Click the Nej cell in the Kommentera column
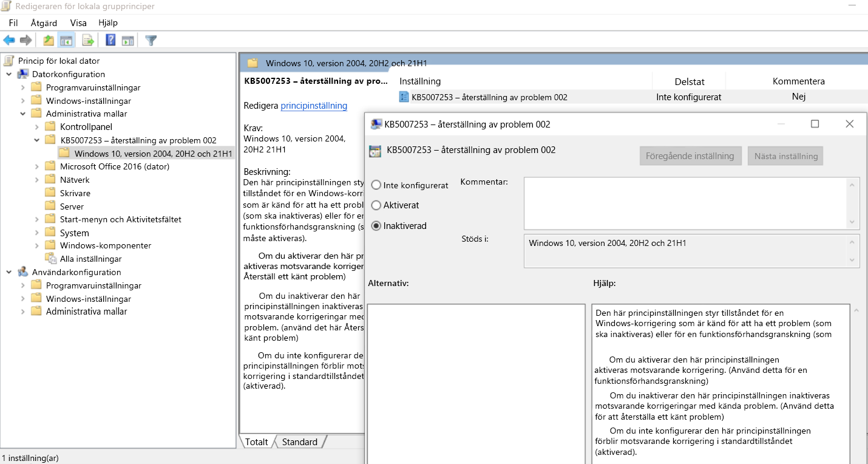The width and height of the screenshot is (868, 464). tap(799, 97)
